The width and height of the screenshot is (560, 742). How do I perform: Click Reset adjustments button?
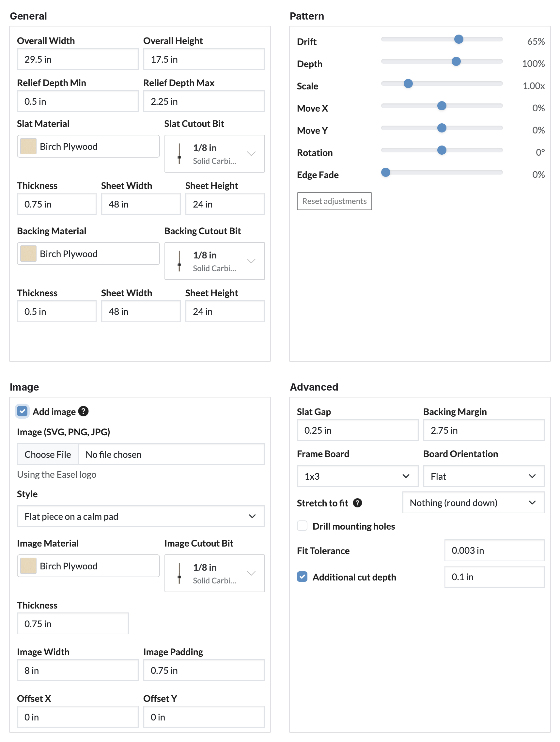coord(334,201)
